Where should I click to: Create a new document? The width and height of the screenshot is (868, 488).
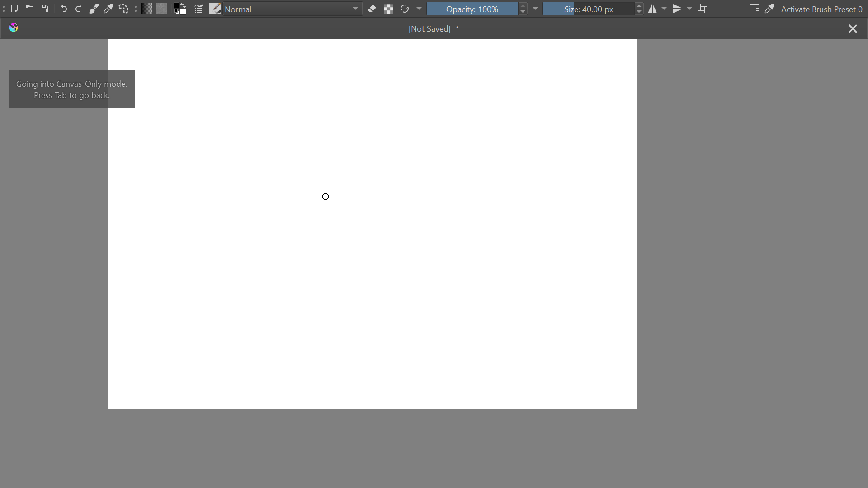pyautogui.click(x=14, y=9)
